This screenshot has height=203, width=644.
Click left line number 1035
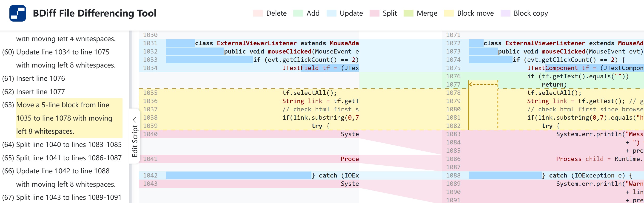150,93
